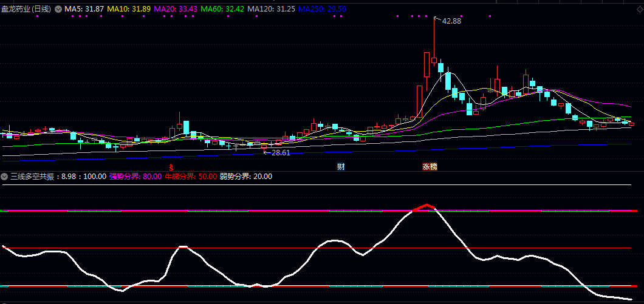Click the 财 financial report marker
The width and height of the screenshot is (644, 304).
pyautogui.click(x=341, y=167)
